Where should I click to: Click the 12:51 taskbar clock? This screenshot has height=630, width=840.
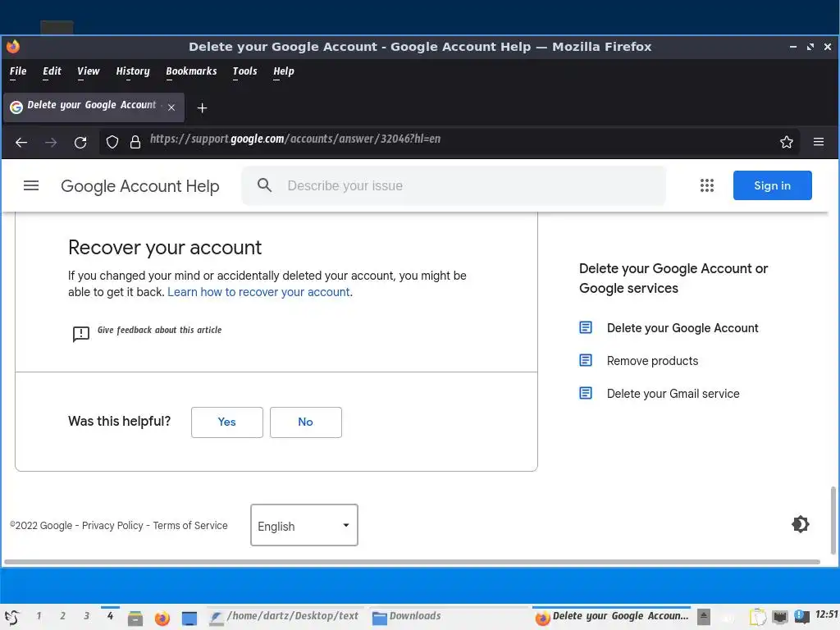point(826,614)
